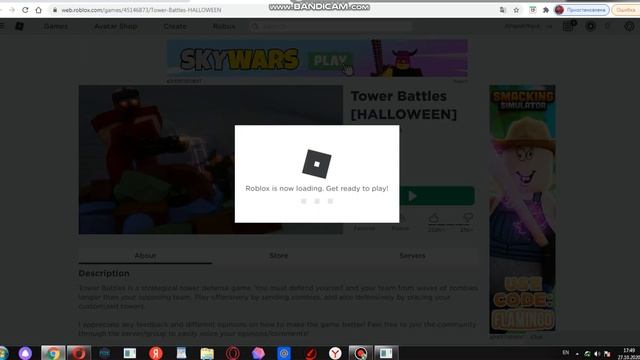Open the purple Alice assistant taskbar icon
This screenshot has height=360, width=640.
(x=25, y=353)
